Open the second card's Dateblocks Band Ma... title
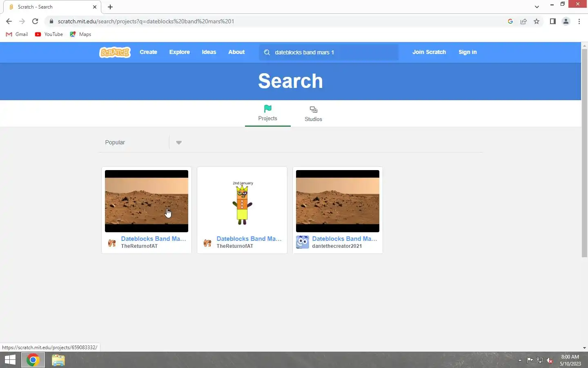 point(249,239)
